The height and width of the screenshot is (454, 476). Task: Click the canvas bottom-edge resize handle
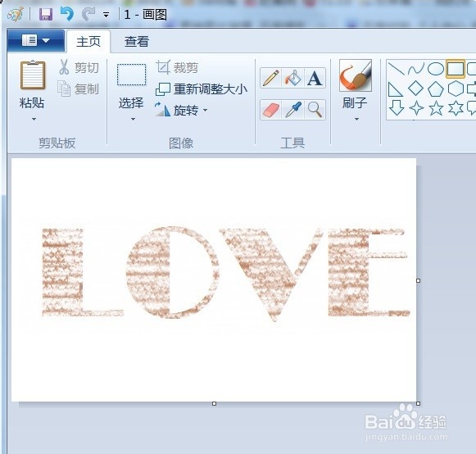tap(214, 403)
